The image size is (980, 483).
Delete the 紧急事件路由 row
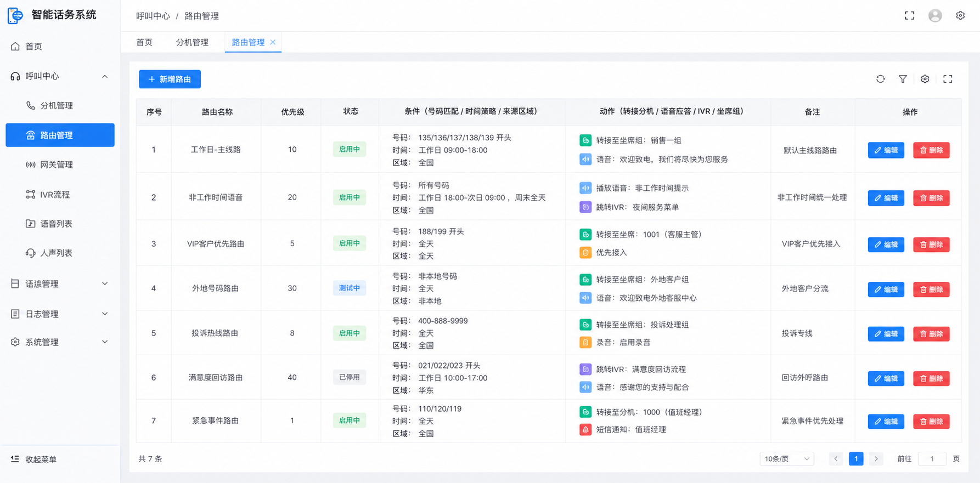point(931,422)
